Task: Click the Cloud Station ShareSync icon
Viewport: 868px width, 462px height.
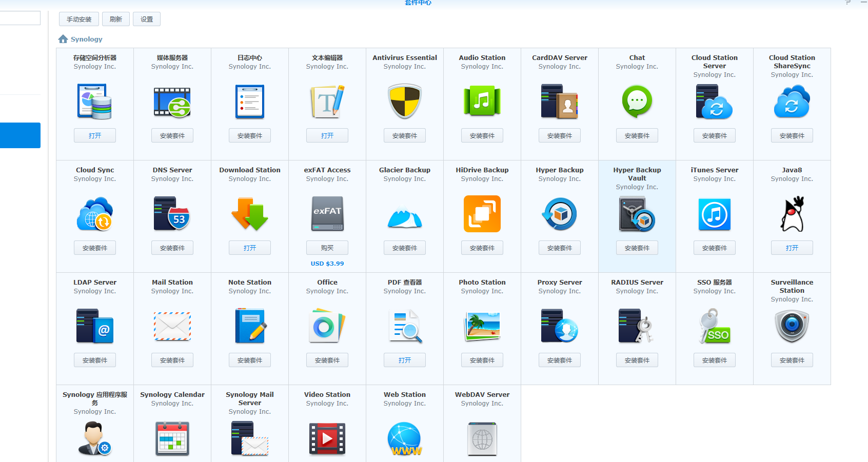Action: (x=792, y=102)
